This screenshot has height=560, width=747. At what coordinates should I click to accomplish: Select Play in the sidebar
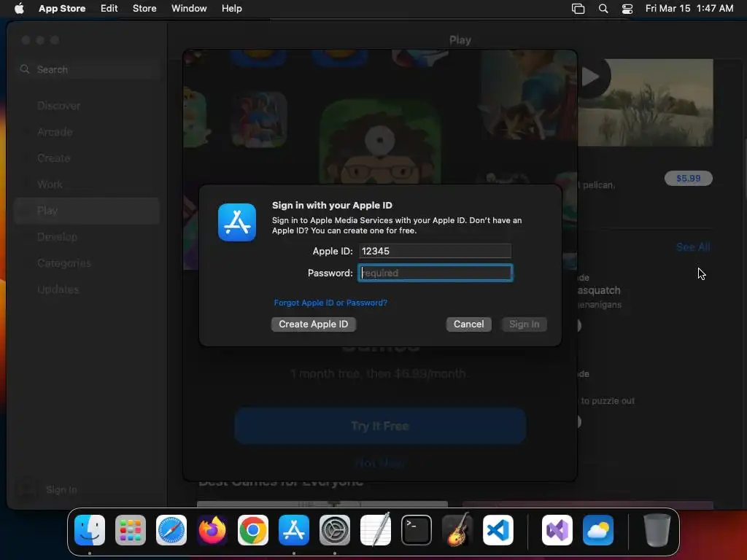88,211
